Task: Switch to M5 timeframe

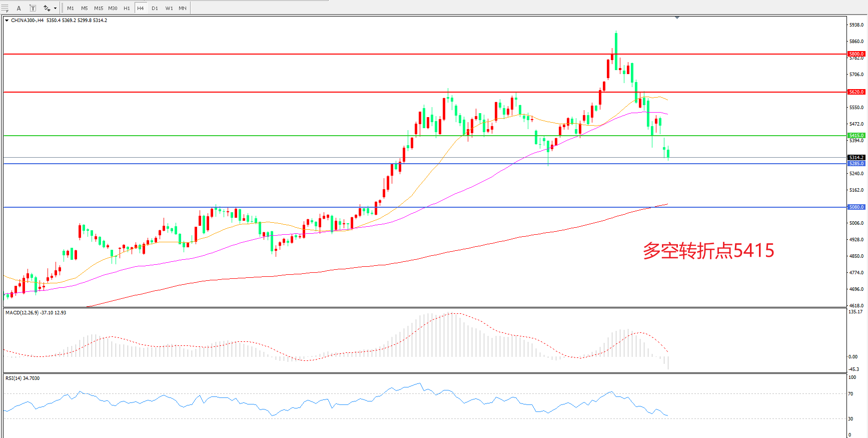Action: 84,8
